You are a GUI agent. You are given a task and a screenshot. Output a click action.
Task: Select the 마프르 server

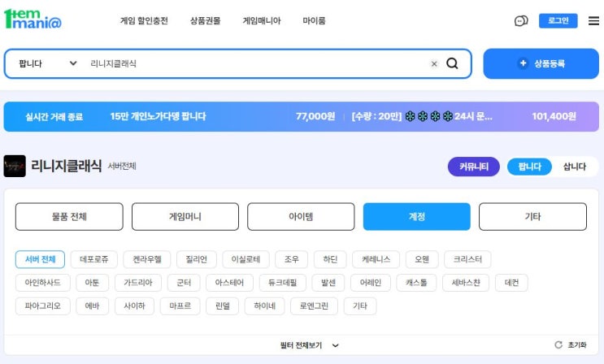[180, 305]
